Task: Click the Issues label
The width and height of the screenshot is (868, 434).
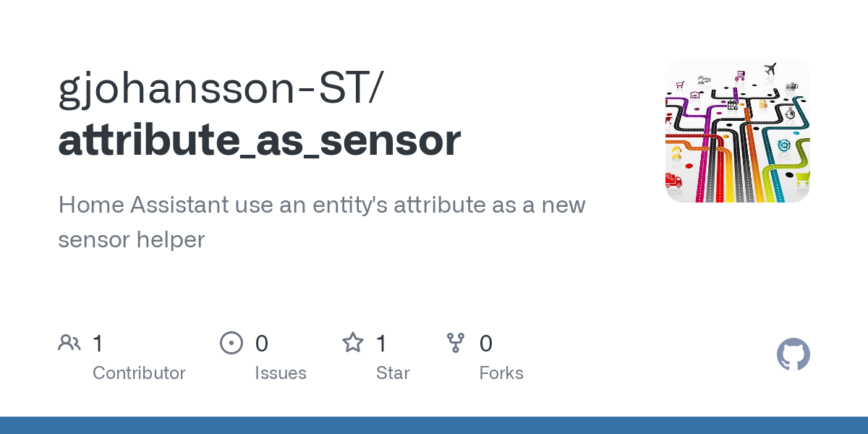Action: pos(281,373)
